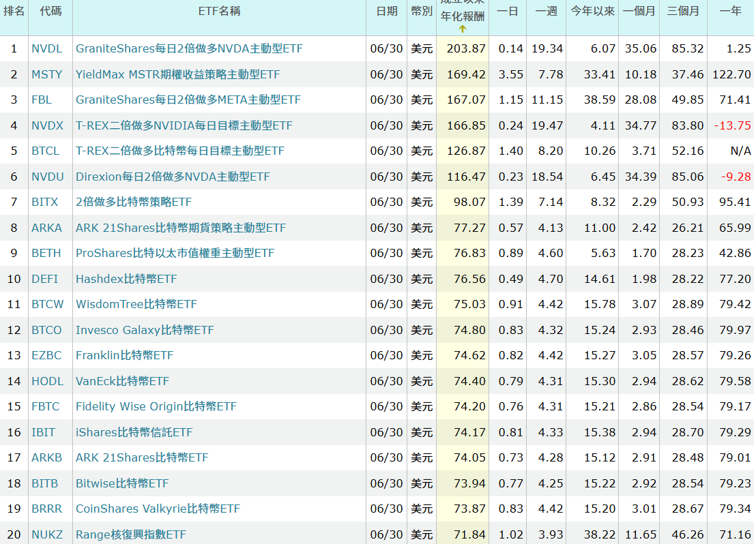Click the 122.70 one-year return value
Image resolution: width=756 pixels, height=544 pixels.
732,74
